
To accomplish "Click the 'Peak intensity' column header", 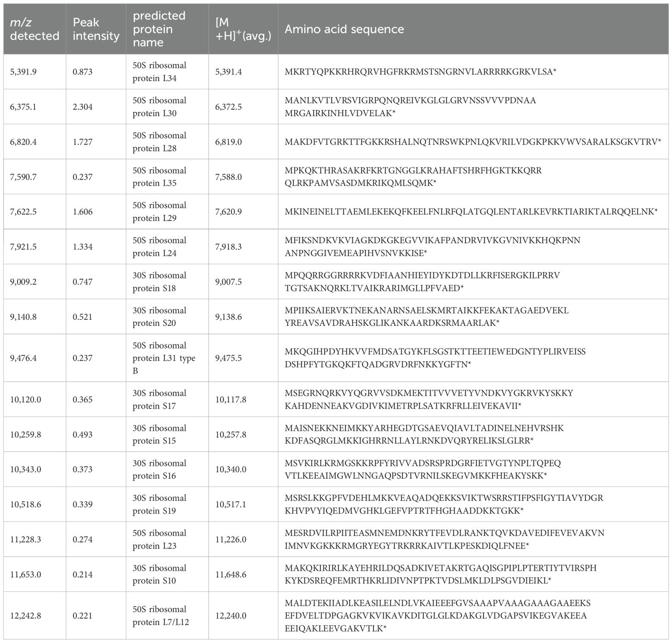I will pos(96,29).
